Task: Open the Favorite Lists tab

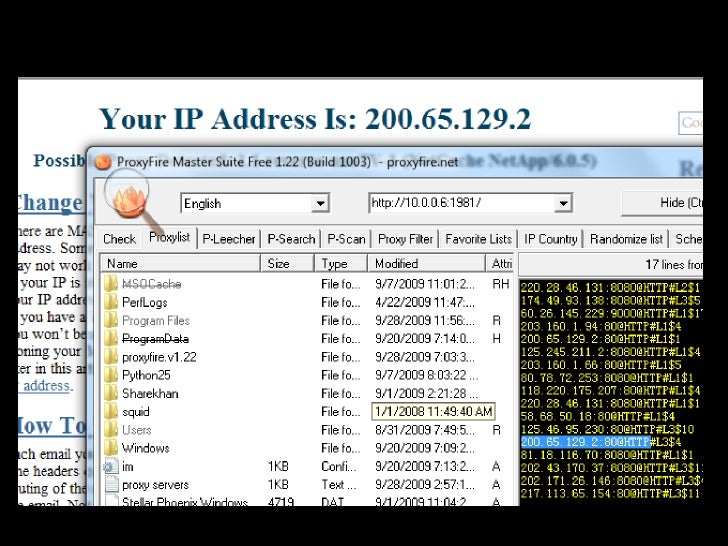Action: tap(478, 239)
